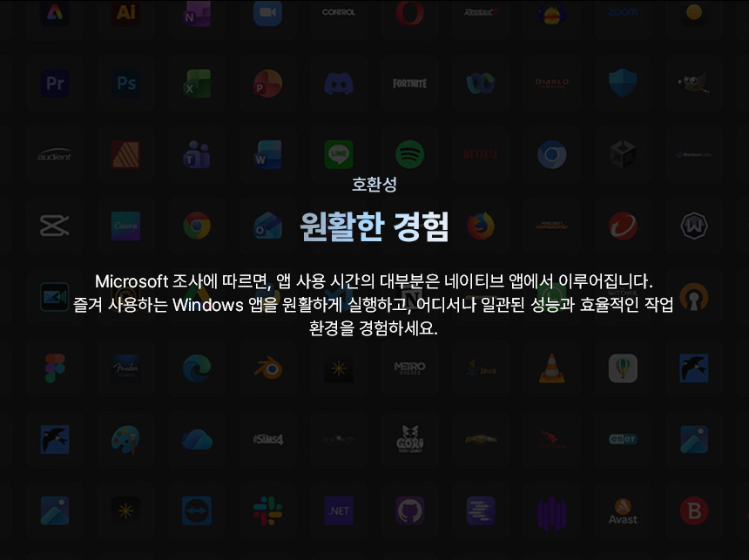Open the Firefox icon
Image resolution: width=749 pixels, height=560 pixels.
(481, 226)
